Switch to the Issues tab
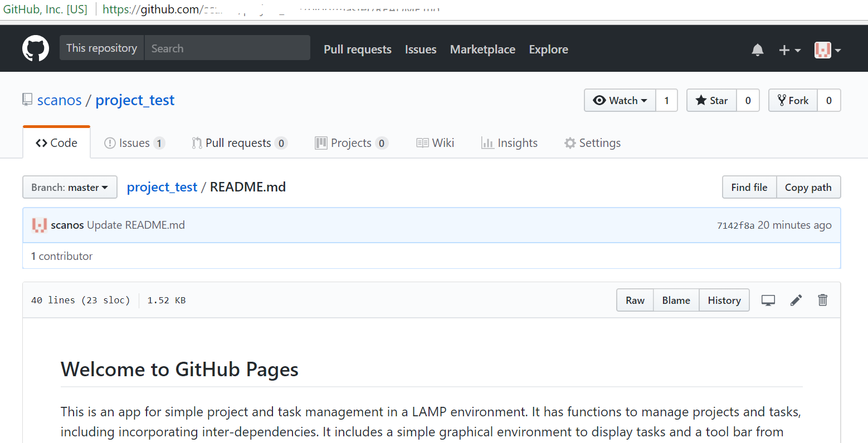Viewport: 868px width, 443px height. tap(134, 143)
